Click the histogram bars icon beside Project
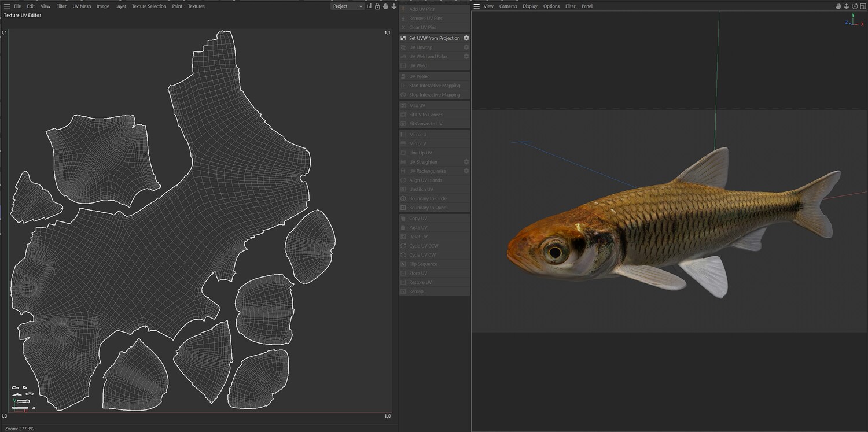The width and height of the screenshot is (868, 432). pos(369,6)
